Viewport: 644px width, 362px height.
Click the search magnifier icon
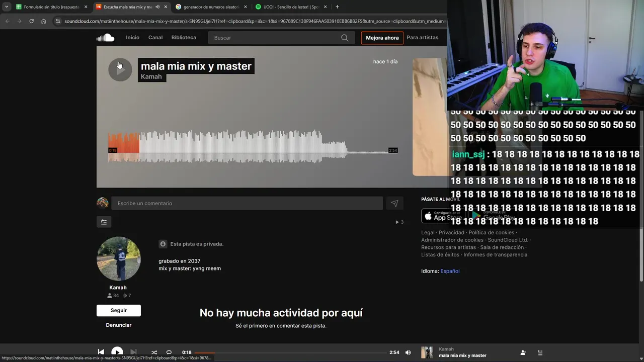(345, 38)
